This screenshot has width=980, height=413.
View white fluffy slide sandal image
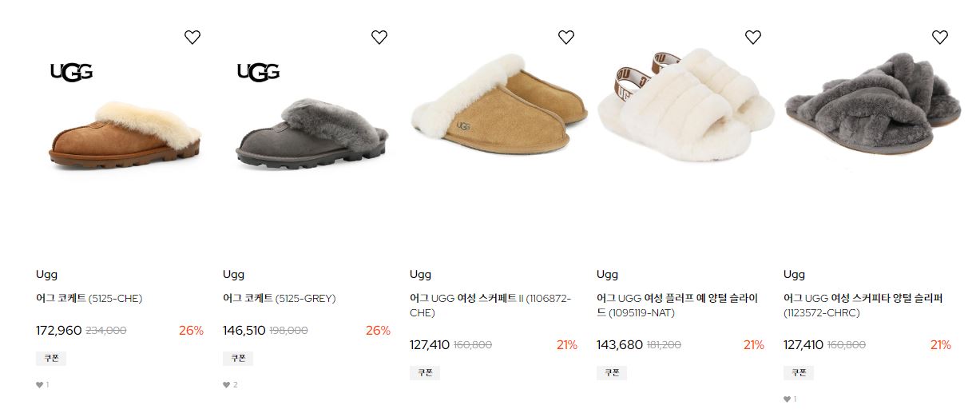[x=686, y=104]
